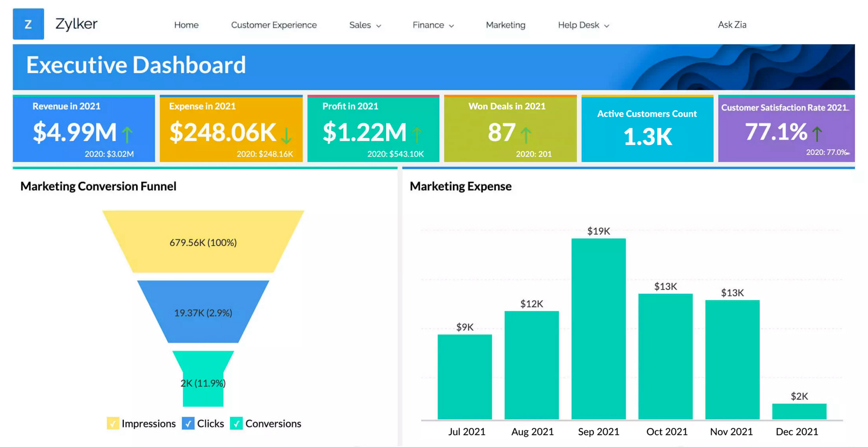This screenshot has width=868, height=447.
Task: Uncheck the Clicks legend checkbox
Action: coord(188,423)
